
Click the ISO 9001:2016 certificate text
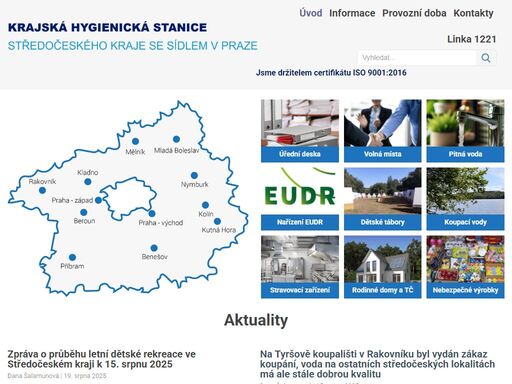point(331,73)
